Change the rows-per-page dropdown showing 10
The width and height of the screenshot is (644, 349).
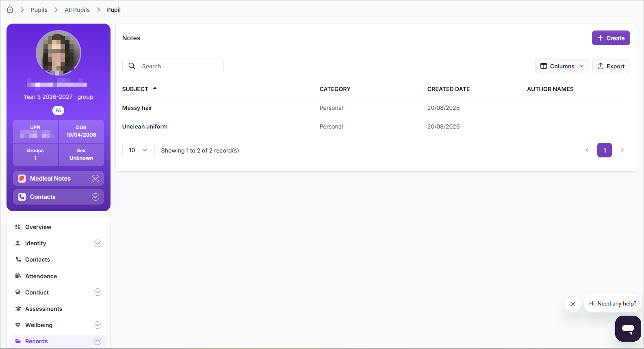tap(138, 150)
